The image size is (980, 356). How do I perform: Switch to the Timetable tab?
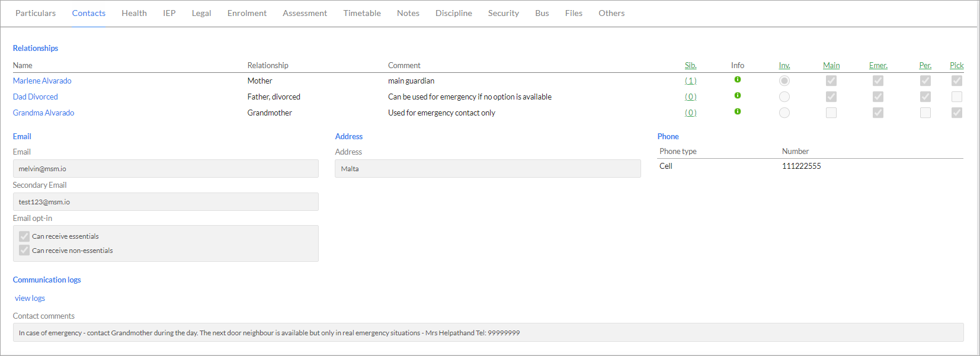(x=362, y=13)
